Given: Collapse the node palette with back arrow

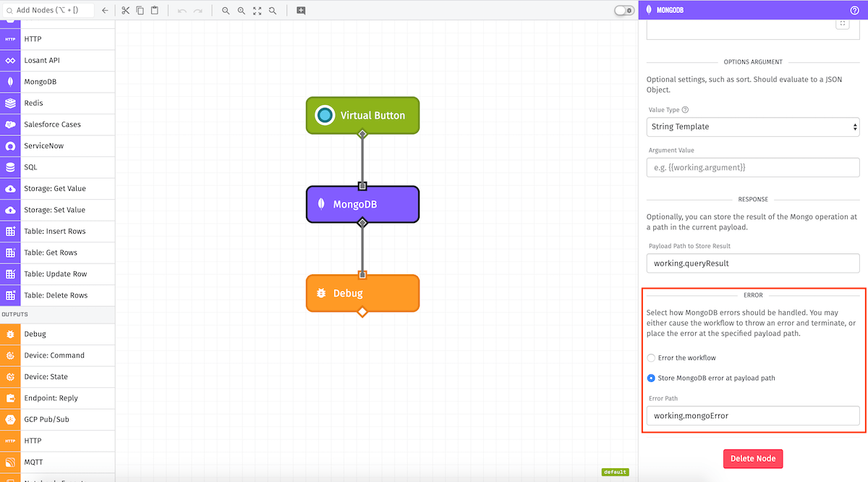Looking at the screenshot, I should (x=105, y=11).
